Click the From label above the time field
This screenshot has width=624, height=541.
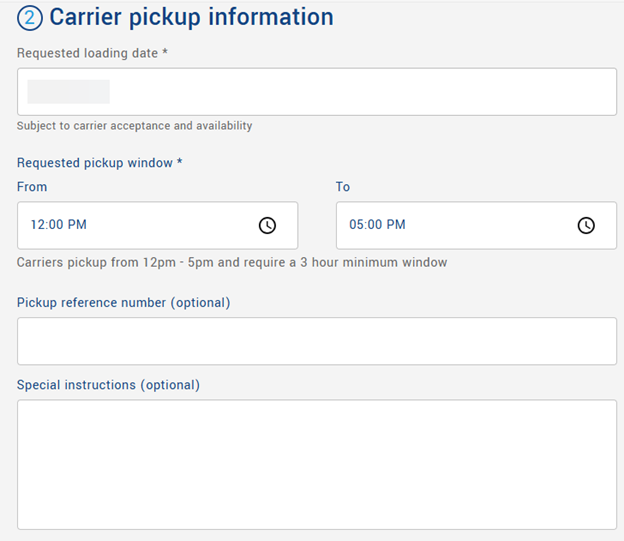(32, 187)
